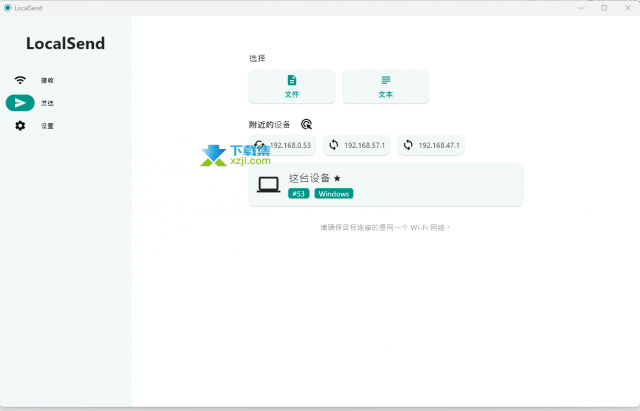Viewport: 640px width, 411px height.
Task: Choose the Text (文本) button
Action: [x=386, y=87]
